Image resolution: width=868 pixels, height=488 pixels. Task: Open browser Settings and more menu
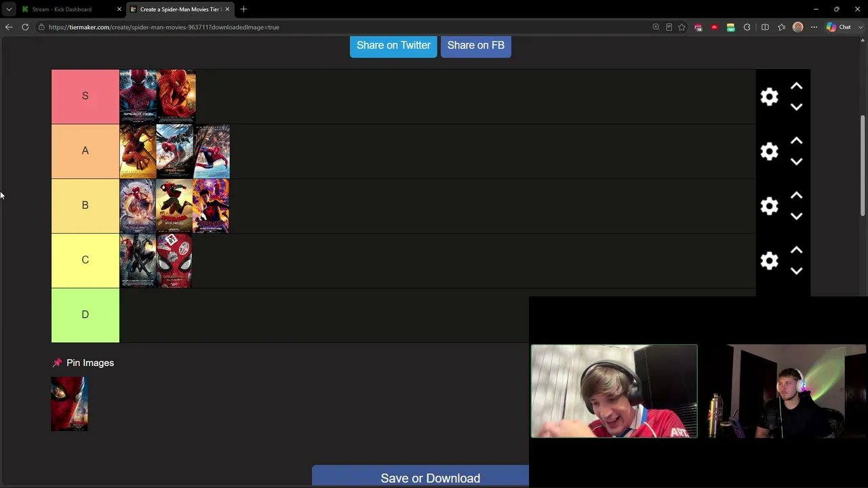[814, 27]
